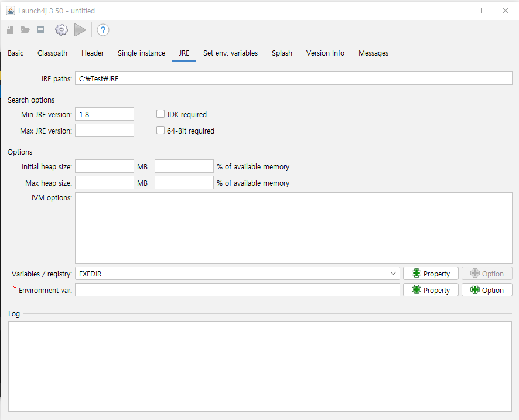519x420 pixels.
Task: Click the New configuration toolbar icon
Action: tap(10, 30)
